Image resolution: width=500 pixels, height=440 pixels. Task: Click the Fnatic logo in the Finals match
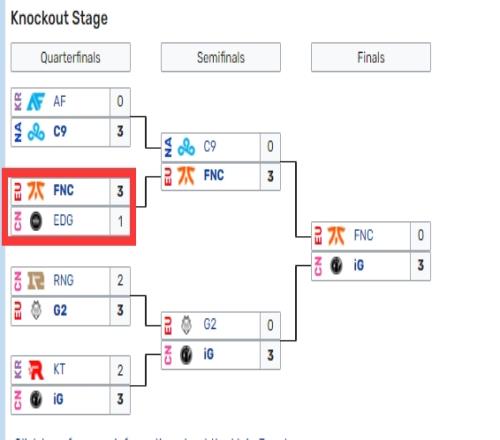click(336, 236)
